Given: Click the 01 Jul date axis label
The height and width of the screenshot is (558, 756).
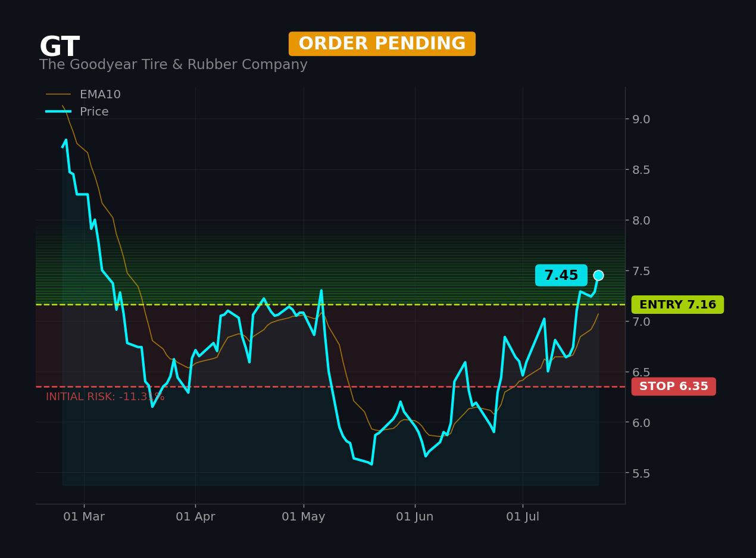Looking at the screenshot, I should [x=523, y=517].
